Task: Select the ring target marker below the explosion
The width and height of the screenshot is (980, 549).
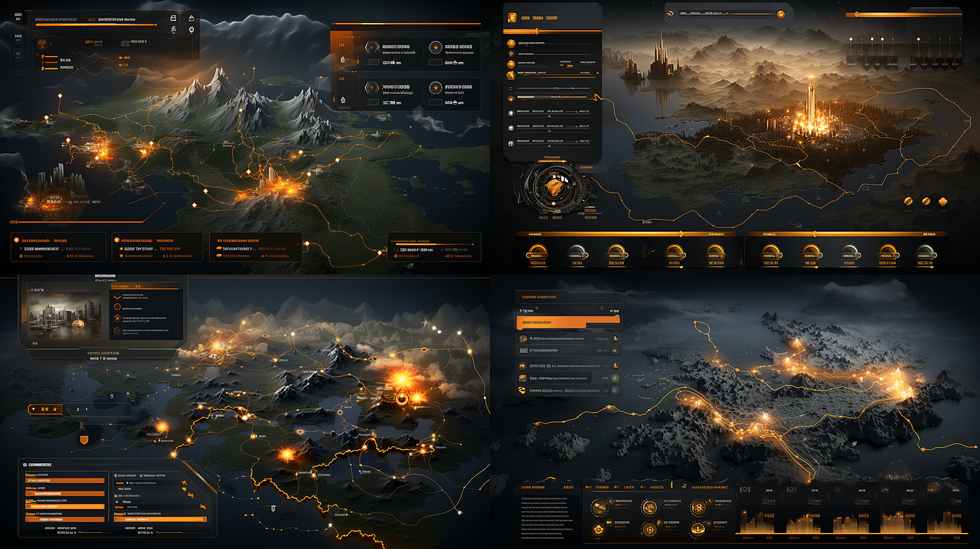Action: click(x=401, y=397)
